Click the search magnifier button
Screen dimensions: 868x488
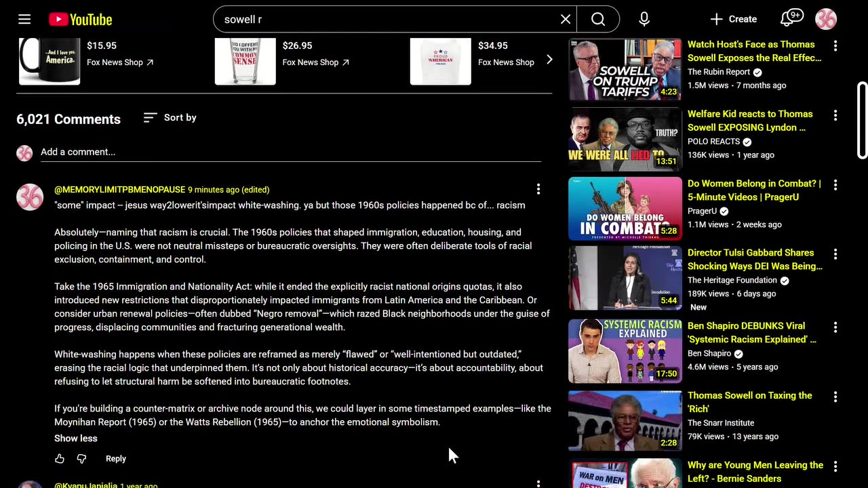point(598,19)
